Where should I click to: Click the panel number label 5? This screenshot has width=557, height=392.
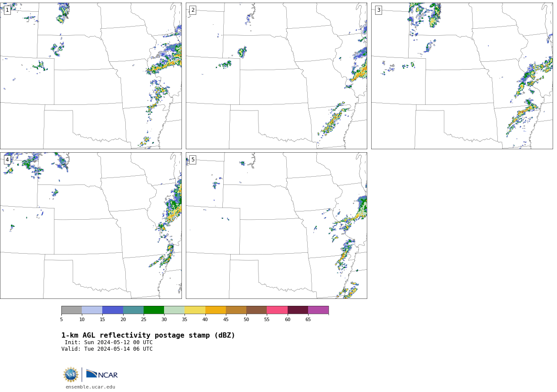coord(193,160)
